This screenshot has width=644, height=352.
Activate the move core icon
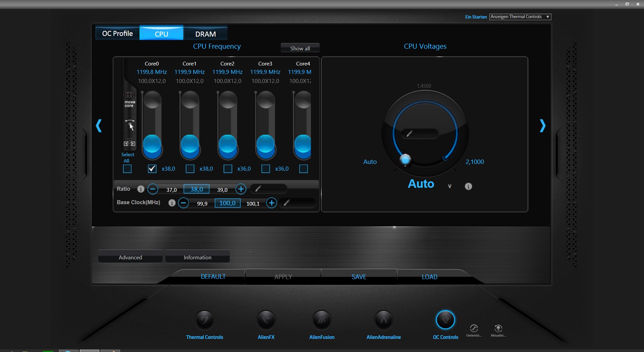[x=129, y=98]
